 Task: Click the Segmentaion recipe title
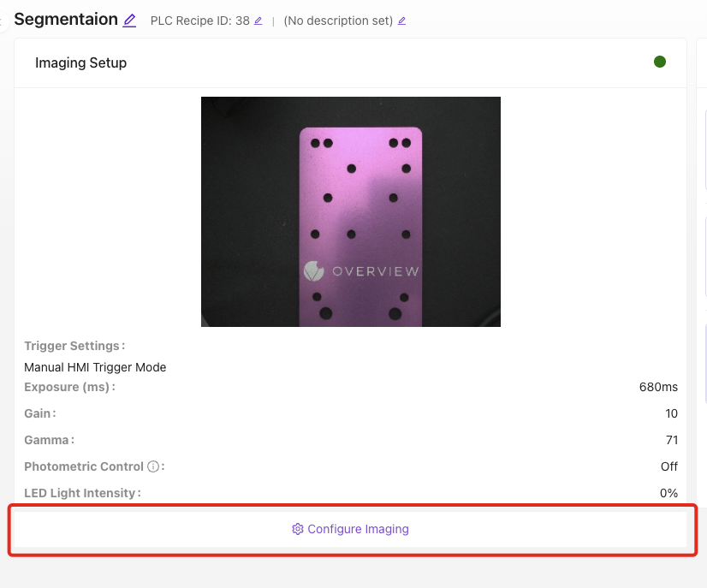66,20
